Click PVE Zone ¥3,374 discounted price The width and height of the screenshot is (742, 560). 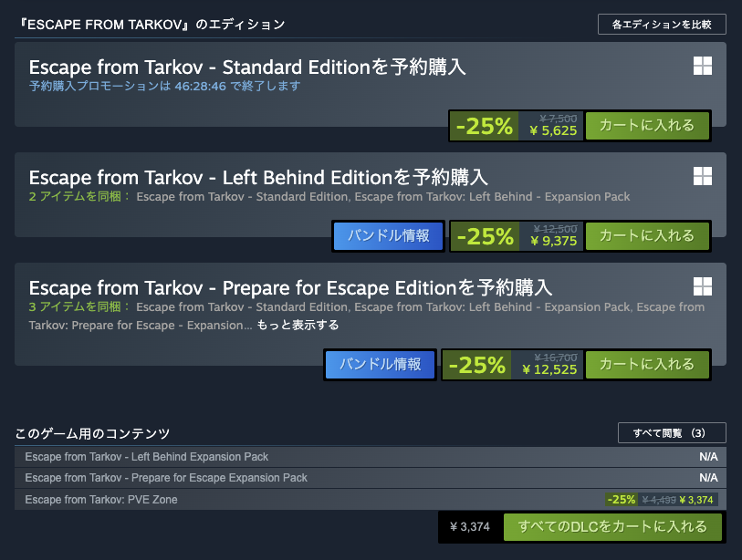[x=699, y=500]
